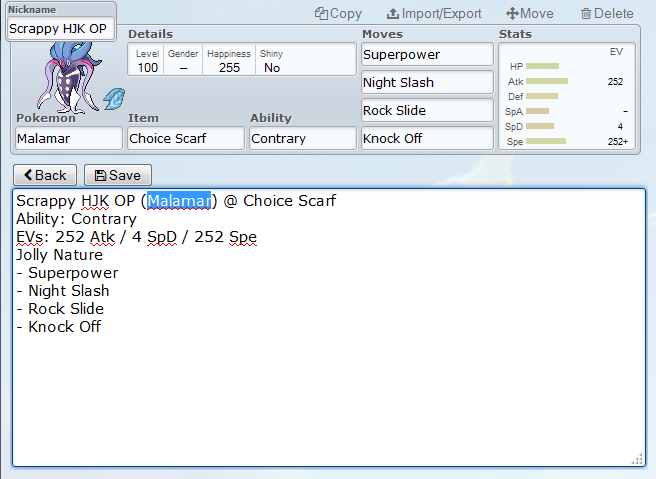Click the SpD EV value 4

[620, 127]
